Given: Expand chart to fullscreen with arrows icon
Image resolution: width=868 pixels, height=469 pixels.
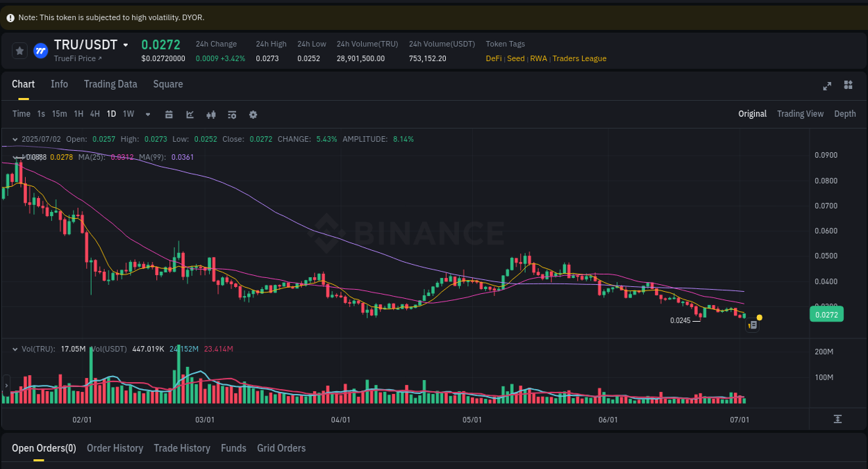Looking at the screenshot, I should click(x=827, y=85).
